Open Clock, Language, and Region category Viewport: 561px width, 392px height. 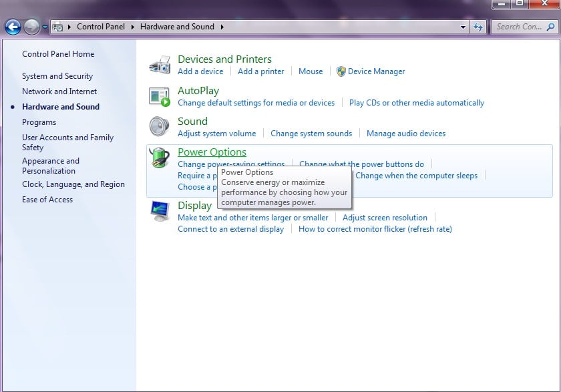pos(73,184)
